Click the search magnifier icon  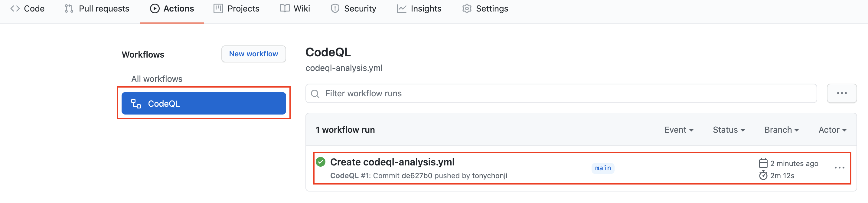pyautogui.click(x=315, y=94)
